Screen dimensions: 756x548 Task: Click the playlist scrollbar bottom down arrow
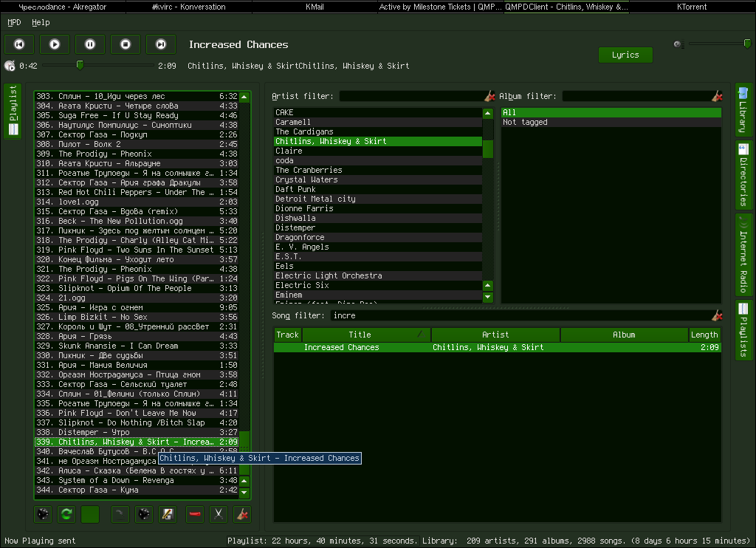tap(244, 493)
